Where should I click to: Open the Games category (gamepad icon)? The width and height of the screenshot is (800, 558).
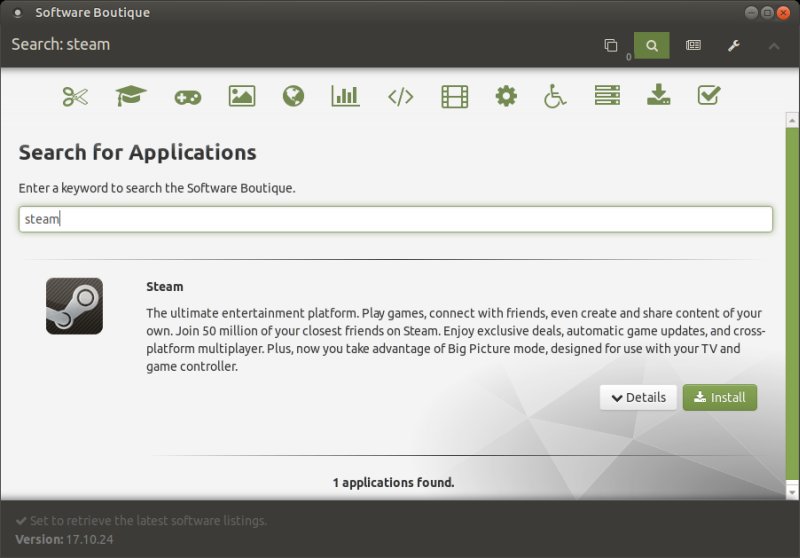coord(187,96)
